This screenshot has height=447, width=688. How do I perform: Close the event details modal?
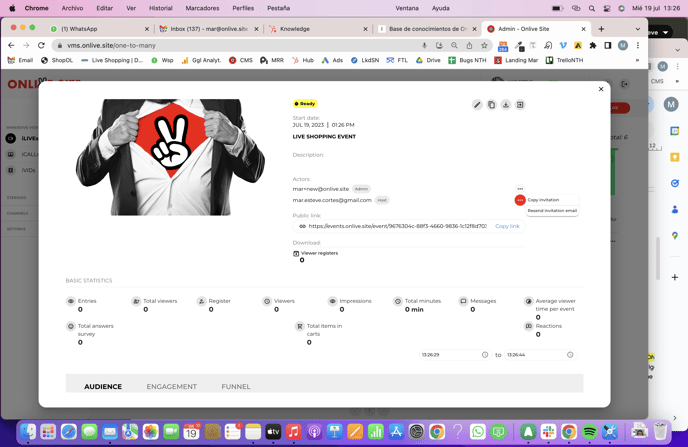pyautogui.click(x=601, y=89)
